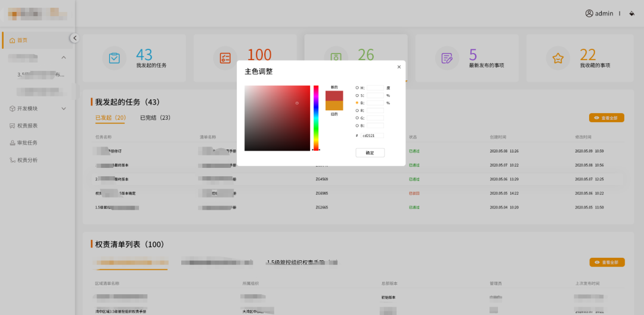Click the star icon on the 我收藏的事项 card
This screenshot has height=315, width=644.
click(558, 58)
